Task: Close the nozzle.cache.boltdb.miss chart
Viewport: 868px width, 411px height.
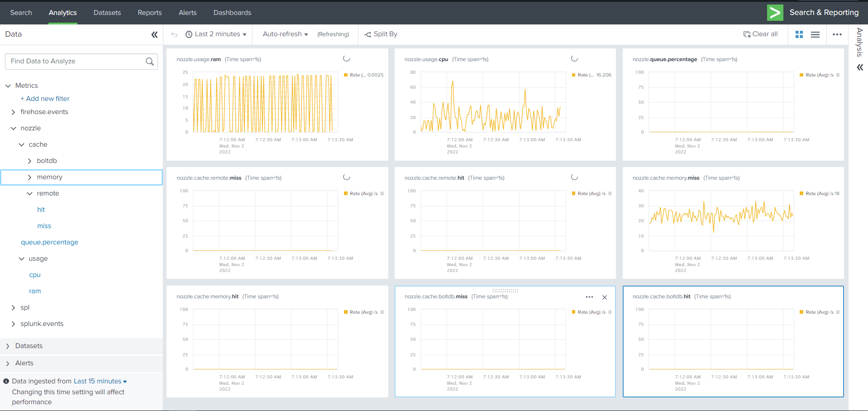Action: click(605, 297)
